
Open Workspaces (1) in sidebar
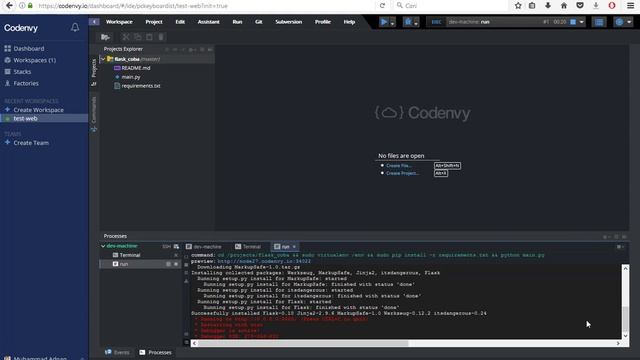tap(34, 60)
